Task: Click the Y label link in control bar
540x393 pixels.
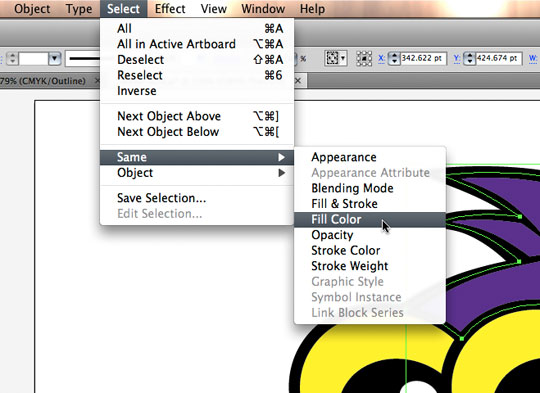Action: pyautogui.click(x=457, y=58)
